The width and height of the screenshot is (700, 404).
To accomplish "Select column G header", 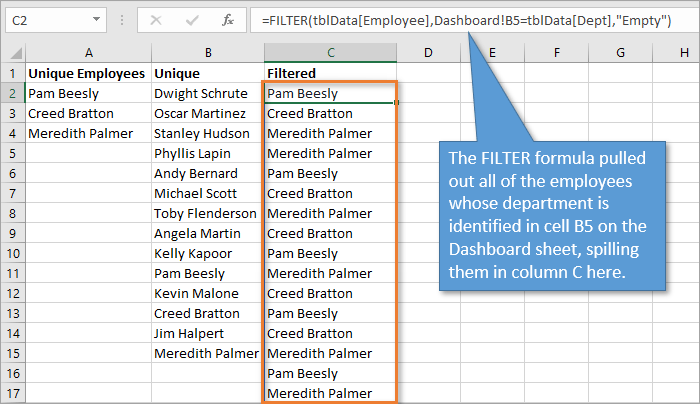I will [620, 52].
